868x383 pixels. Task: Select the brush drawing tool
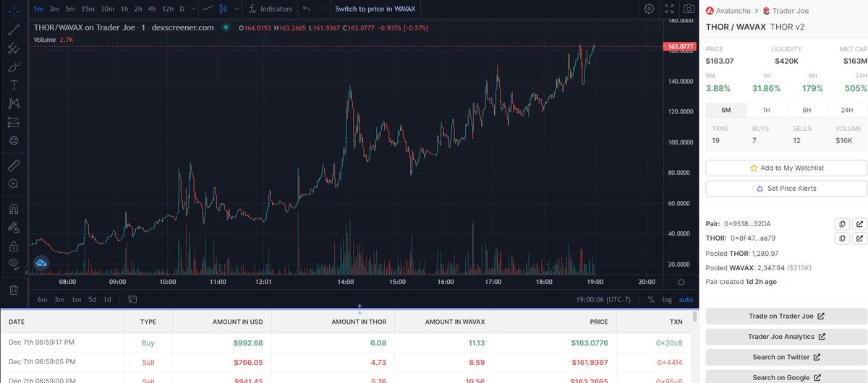point(14,66)
